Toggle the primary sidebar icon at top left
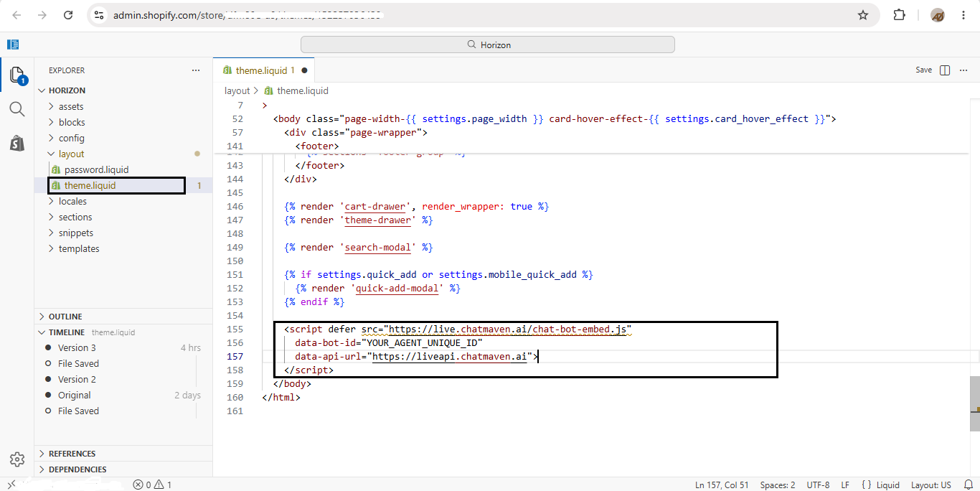The image size is (980, 491). click(13, 45)
